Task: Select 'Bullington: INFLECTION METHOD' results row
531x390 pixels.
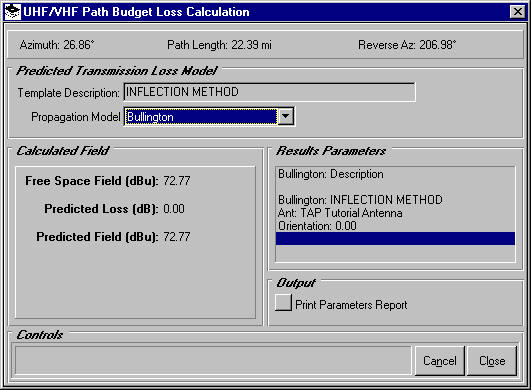Action: point(395,200)
